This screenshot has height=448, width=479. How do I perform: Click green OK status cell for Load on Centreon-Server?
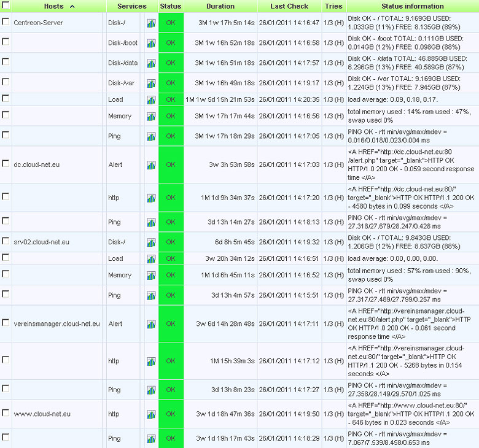coord(171,99)
